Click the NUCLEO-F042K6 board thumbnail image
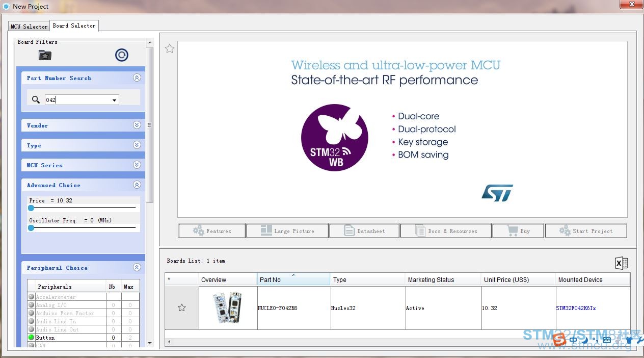 click(227, 308)
